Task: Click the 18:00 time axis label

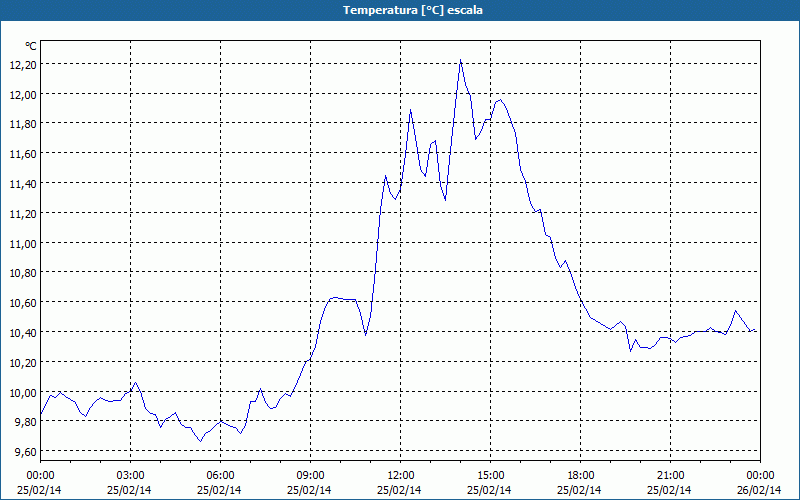Action: (x=581, y=476)
